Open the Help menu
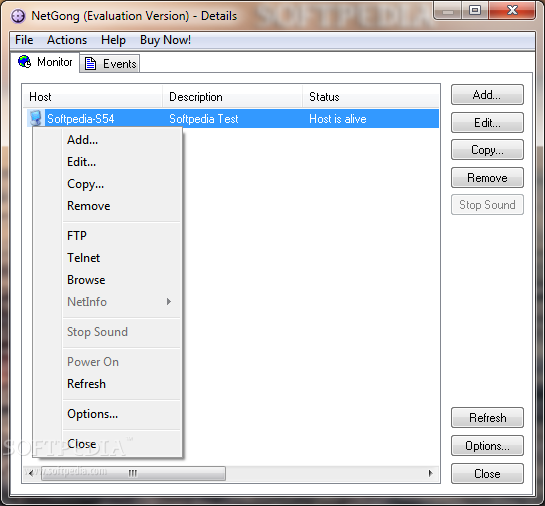The height and width of the screenshot is (506, 545). coord(113,40)
